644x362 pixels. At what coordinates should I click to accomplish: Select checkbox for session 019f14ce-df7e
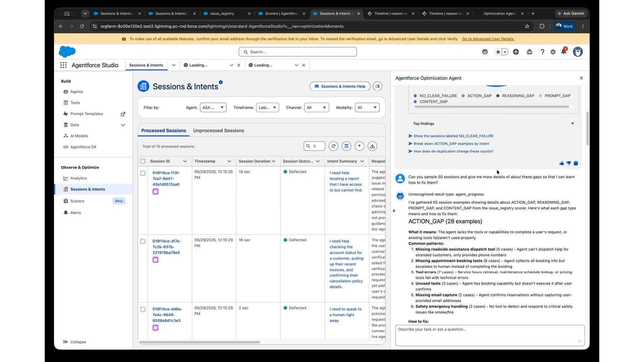coord(143,241)
